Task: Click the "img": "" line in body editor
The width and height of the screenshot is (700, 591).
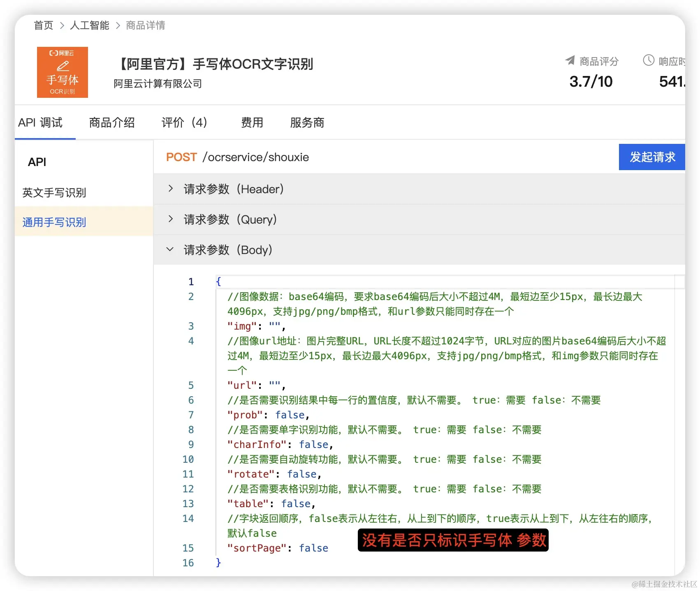Action: point(257,326)
